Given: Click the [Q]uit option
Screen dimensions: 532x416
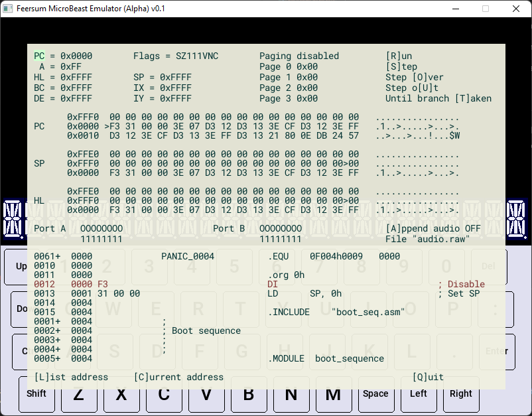Looking at the screenshot, I should pos(428,377).
